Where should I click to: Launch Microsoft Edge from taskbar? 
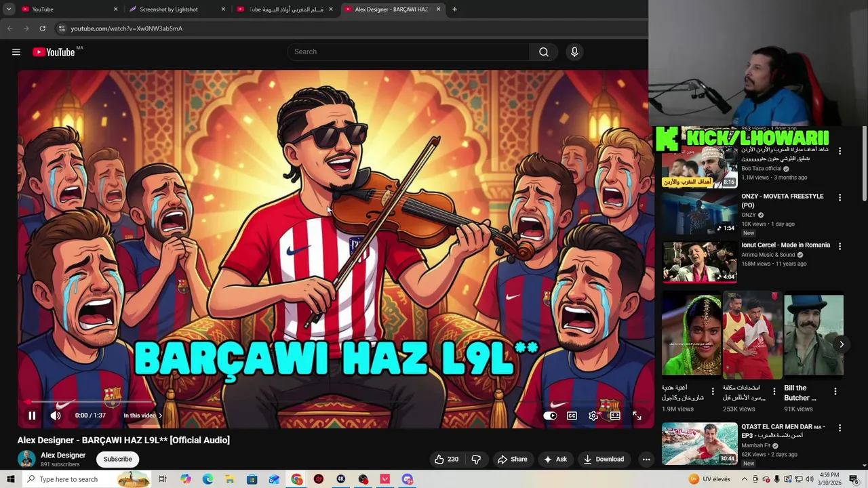(x=208, y=479)
